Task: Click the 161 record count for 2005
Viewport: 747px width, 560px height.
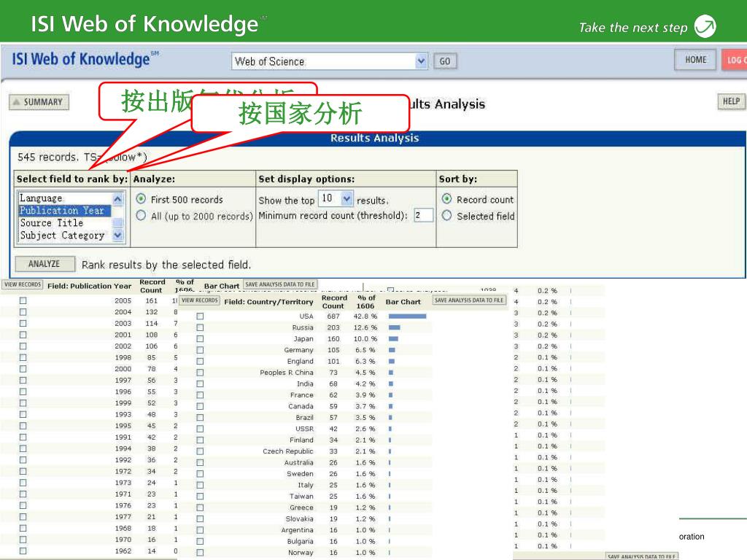Action: pyautogui.click(x=152, y=300)
